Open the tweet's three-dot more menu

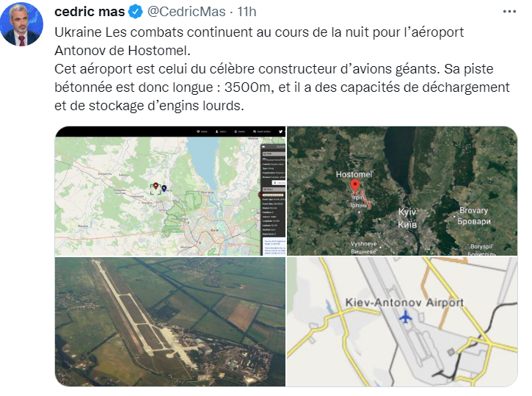coord(509,12)
